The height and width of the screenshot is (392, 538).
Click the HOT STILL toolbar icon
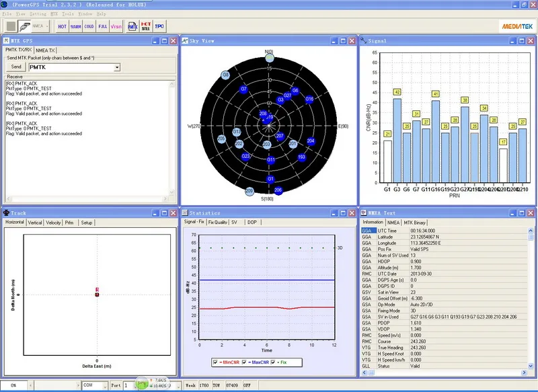(146, 26)
